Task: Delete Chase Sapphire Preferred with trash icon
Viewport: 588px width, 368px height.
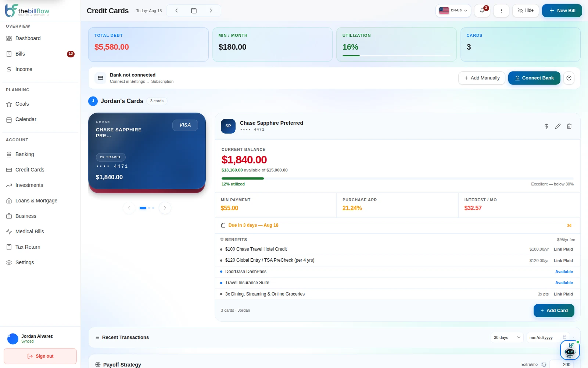Action: (x=569, y=126)
